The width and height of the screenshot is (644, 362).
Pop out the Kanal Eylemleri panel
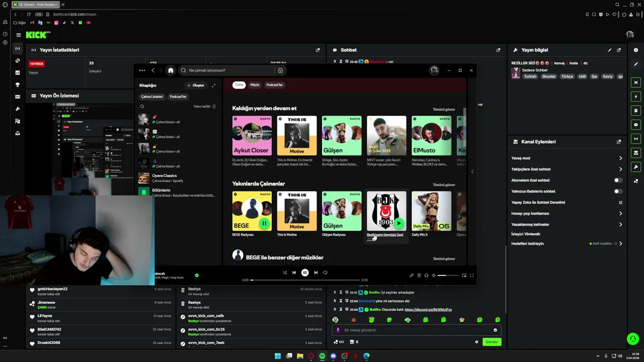coord(619,142)
